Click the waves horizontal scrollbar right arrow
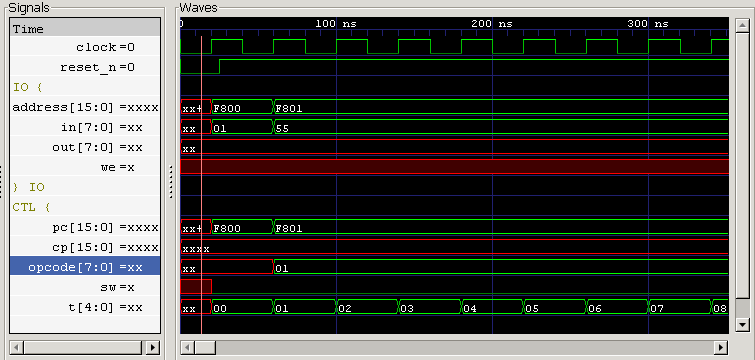Image resolution: width=755 pixels, height=360 pixels. pos(721,347)
